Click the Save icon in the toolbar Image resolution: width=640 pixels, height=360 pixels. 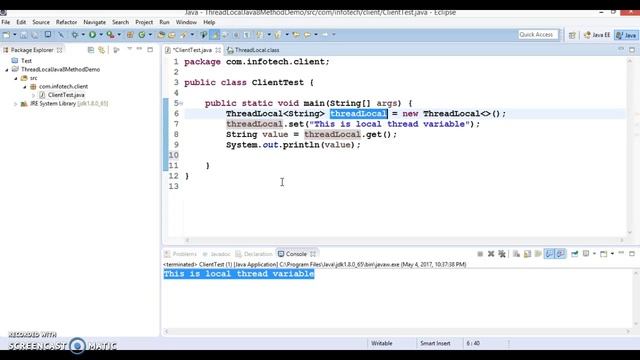point(24,35)
